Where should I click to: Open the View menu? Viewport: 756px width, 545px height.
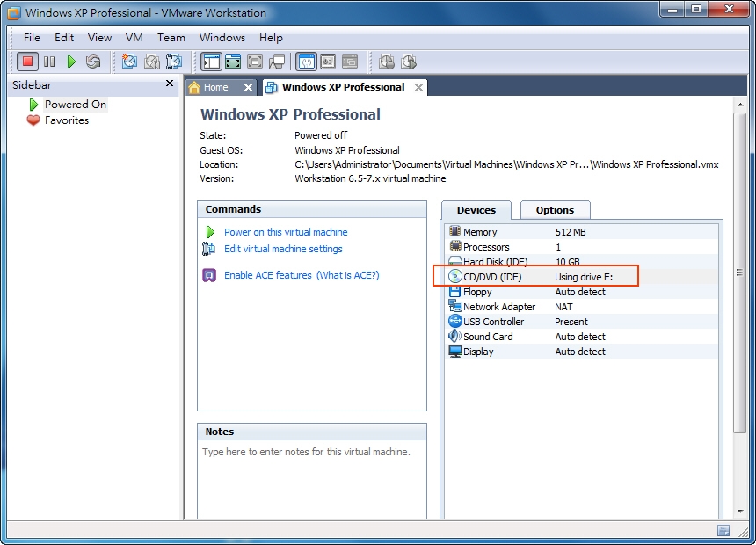tap(99, 37)
